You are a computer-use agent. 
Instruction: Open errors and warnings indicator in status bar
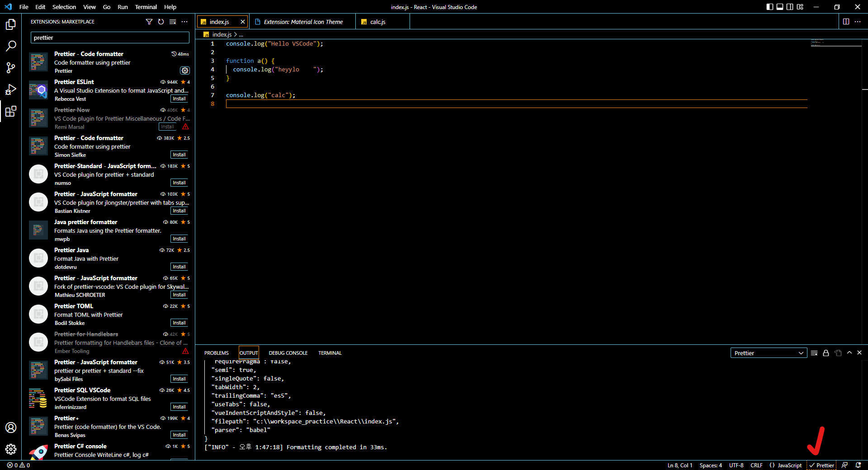coord(19,465)
